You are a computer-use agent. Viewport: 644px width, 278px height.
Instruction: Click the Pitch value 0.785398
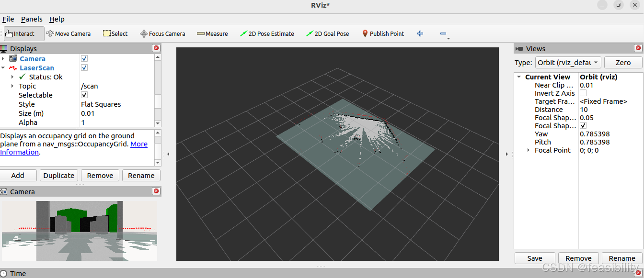(595, 142)
